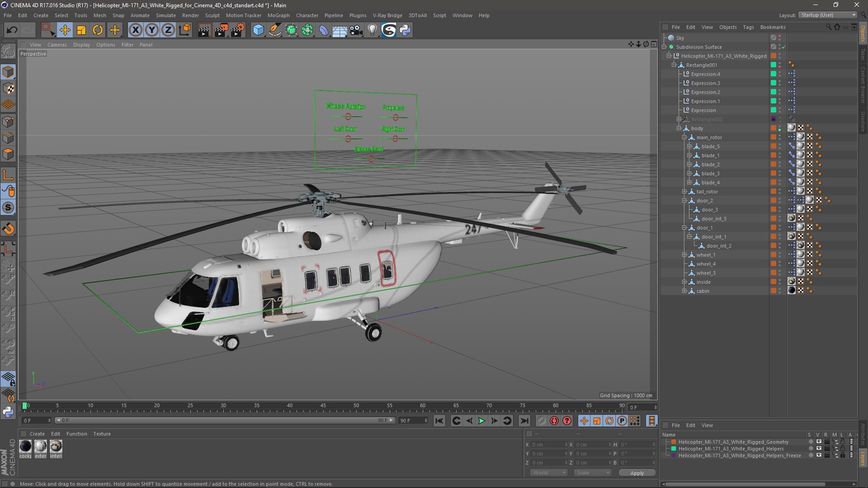The width and height of the screenshot is (868, 488).
Task: Add a Floor environment object
Action: pos(340,30)
